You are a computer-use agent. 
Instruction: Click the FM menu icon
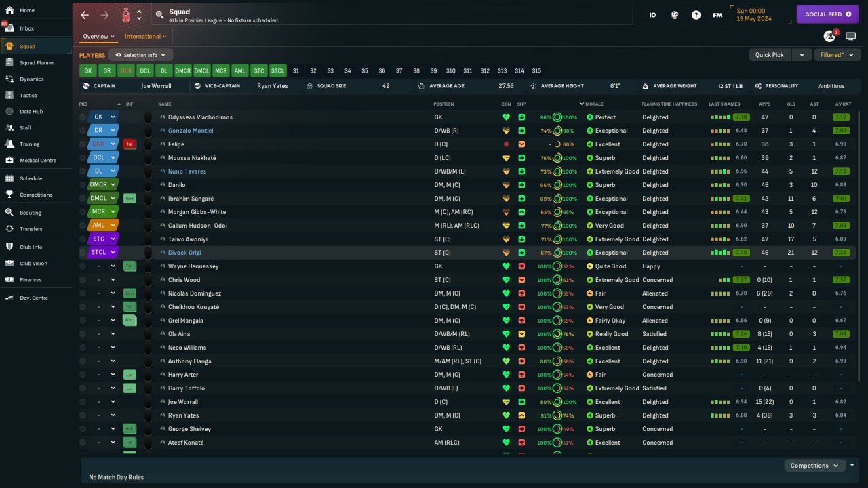(x=717, y=15)
